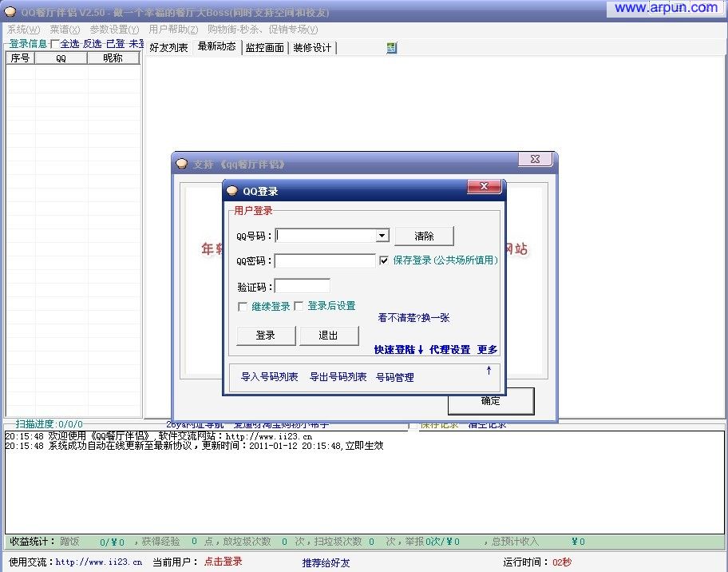
Task: Open 号码管理 link
Action: pyautogui.click(x=394, y=377)
